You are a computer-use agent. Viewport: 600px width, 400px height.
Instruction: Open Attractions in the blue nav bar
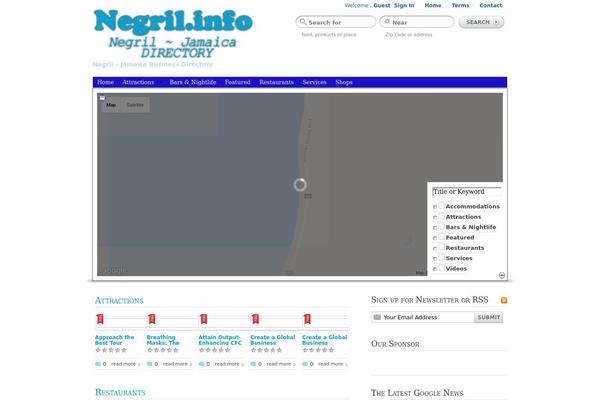tap(138, 82)
